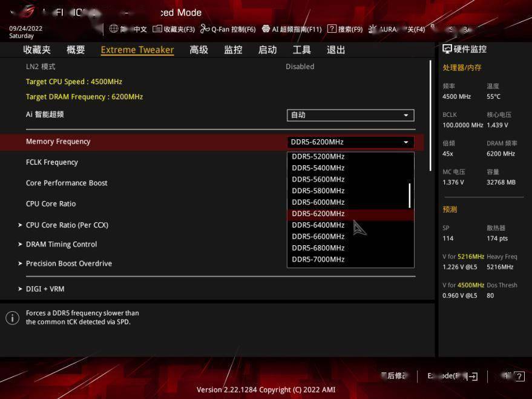532x399 pixels.
Task: Expand Precision Boost Overdrive submenu
Action: (68, 263)
